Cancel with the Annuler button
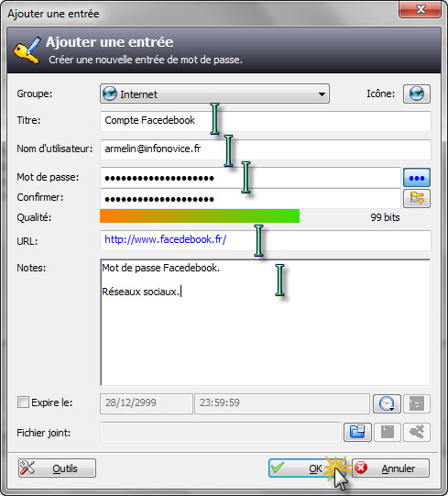The height and width of the screenshot is (496, 448). click(390, 468)
